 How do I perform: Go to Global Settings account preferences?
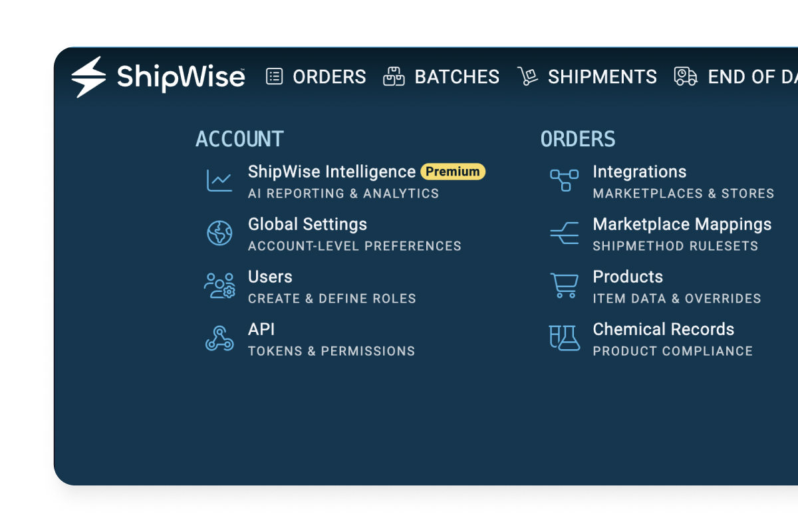(307, 224)
